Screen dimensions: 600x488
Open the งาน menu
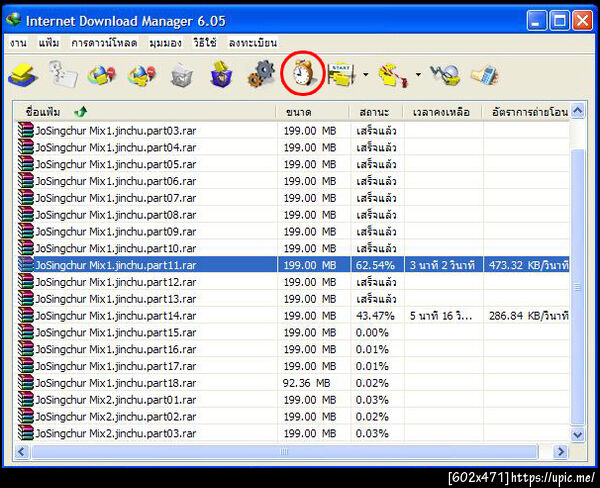tap(18, 43)
